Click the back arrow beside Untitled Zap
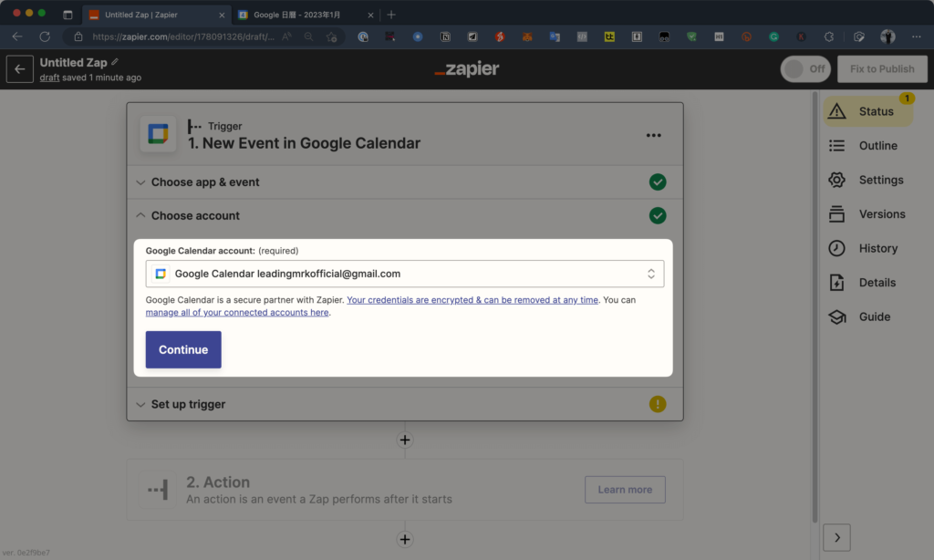Image resolution: width=934 pixels, height=560 pixels. 20,69
